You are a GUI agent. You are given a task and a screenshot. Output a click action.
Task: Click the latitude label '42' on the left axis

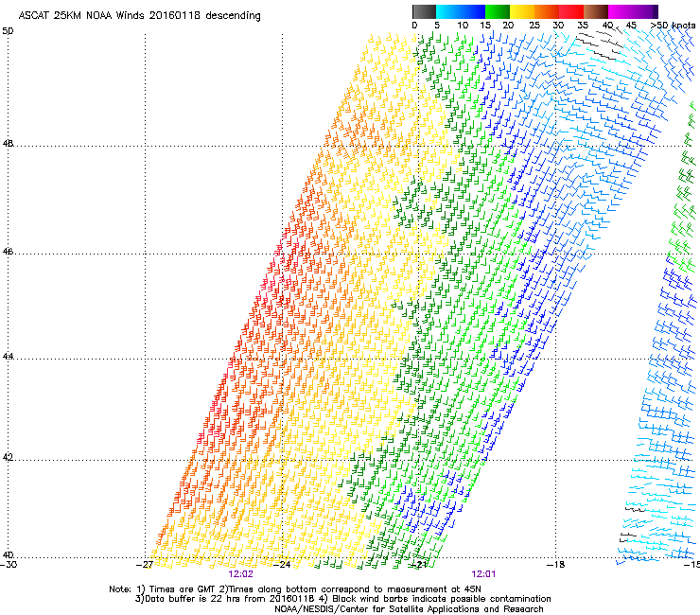[8, 457]
